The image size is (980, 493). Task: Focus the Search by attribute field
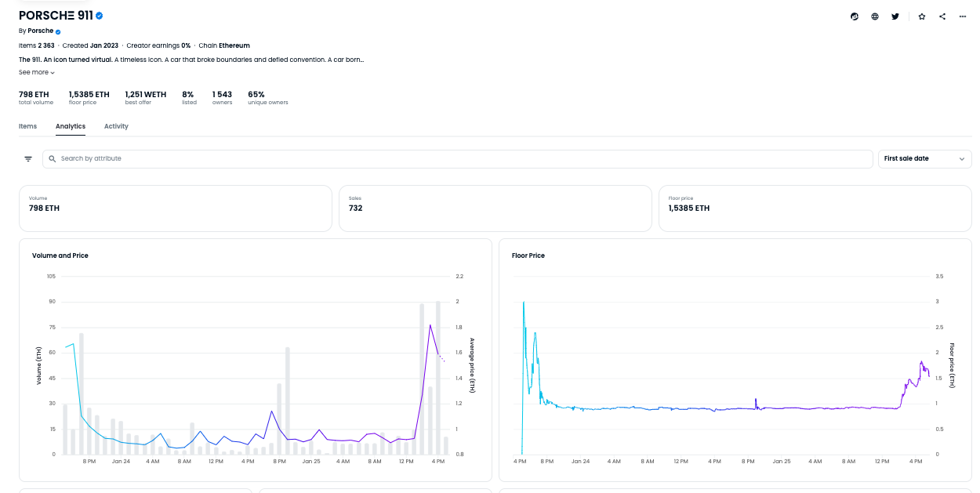point(458,159)
